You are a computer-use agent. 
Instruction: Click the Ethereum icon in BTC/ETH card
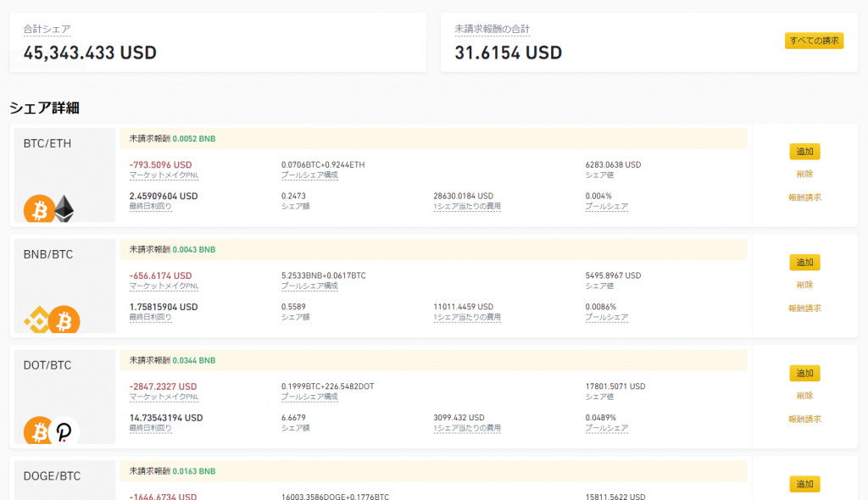click(x=64, y=208)
